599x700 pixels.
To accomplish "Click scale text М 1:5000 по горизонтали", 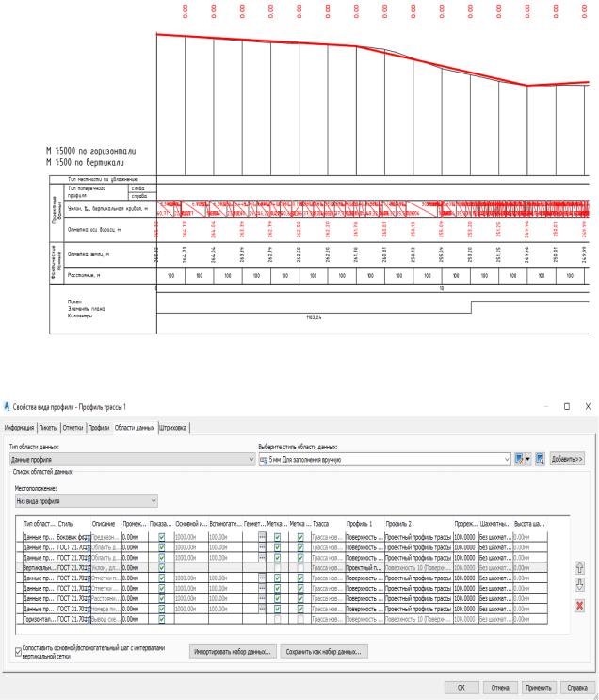I will pyautogui.click(x=91, y=151).
